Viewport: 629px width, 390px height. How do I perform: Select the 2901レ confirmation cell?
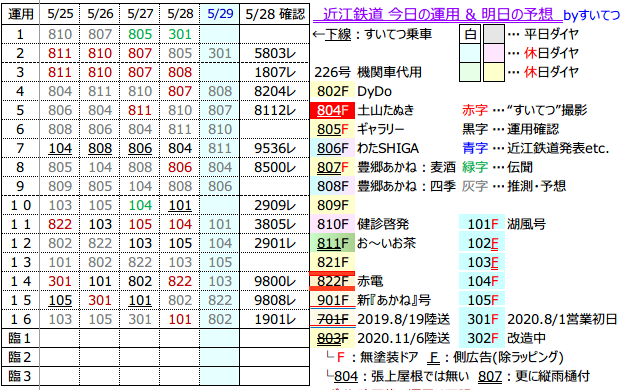pos(275,243)
